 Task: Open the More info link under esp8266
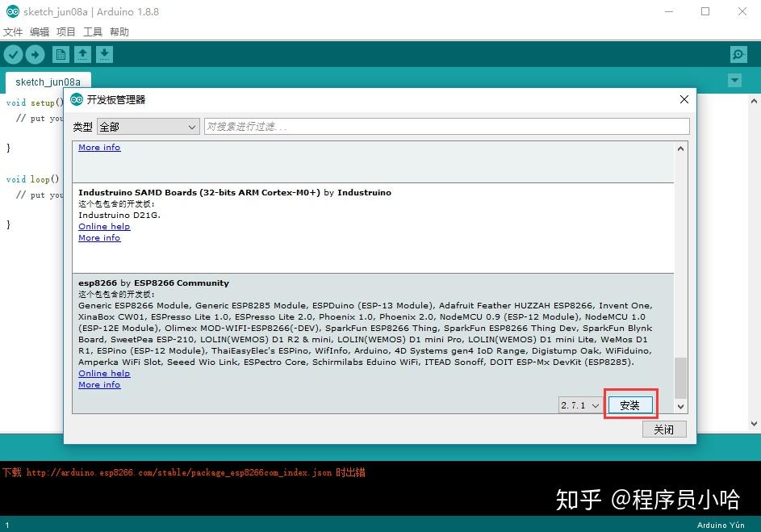click(98, 384)
